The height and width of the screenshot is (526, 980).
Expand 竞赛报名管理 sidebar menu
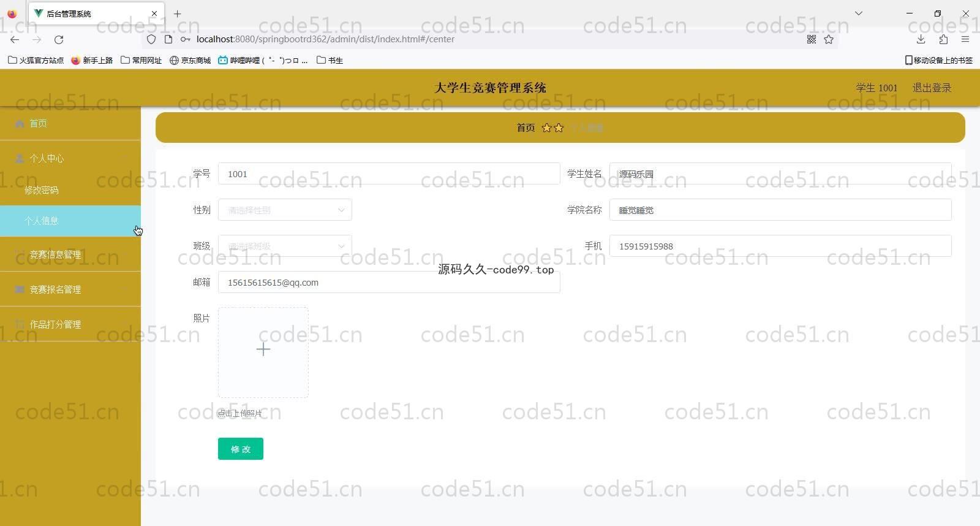click(x=55, y=289)
